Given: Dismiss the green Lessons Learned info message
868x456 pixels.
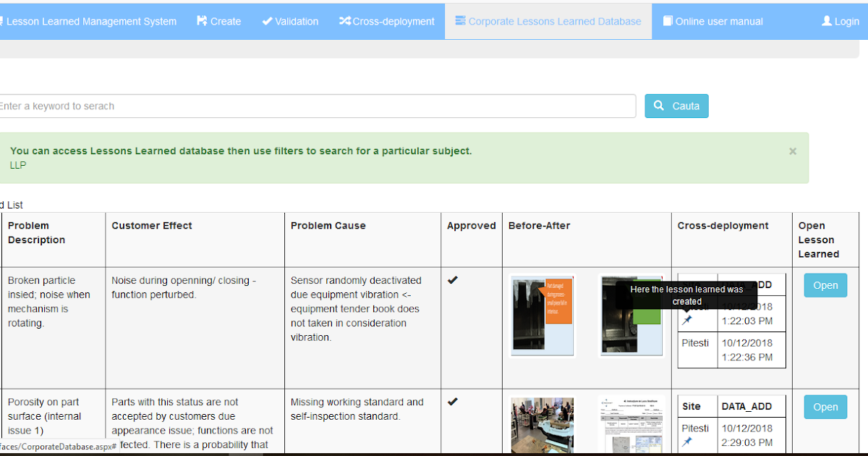Looking at the screenshot, I should coord(792,151).
